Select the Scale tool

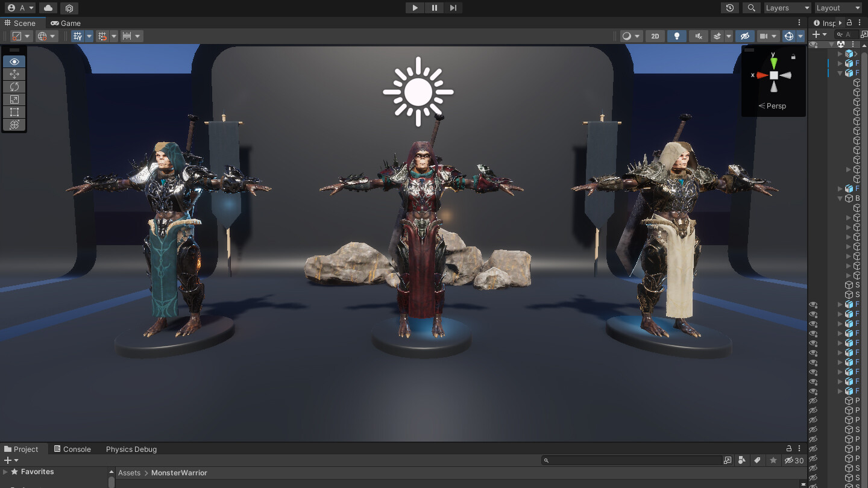point(14,99)
